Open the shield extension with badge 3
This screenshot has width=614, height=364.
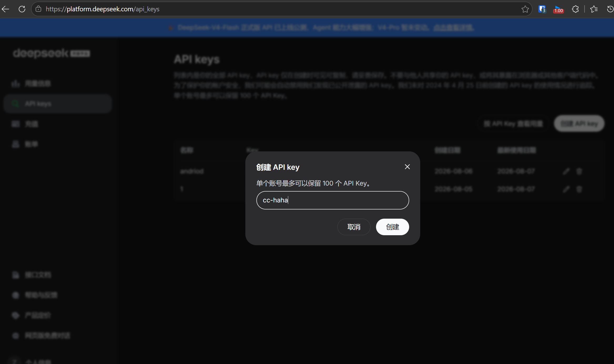pyautogui.click(x=542, y=9)
